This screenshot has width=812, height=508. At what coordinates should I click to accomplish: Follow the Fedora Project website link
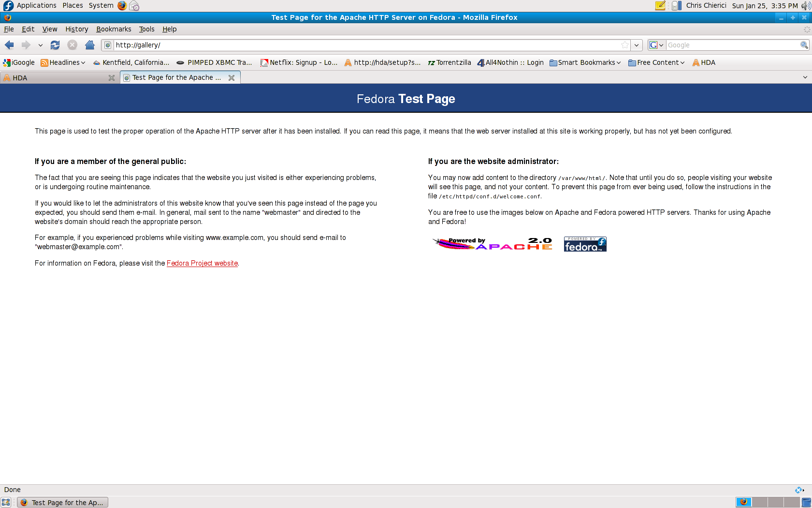(x=202, y=263)
